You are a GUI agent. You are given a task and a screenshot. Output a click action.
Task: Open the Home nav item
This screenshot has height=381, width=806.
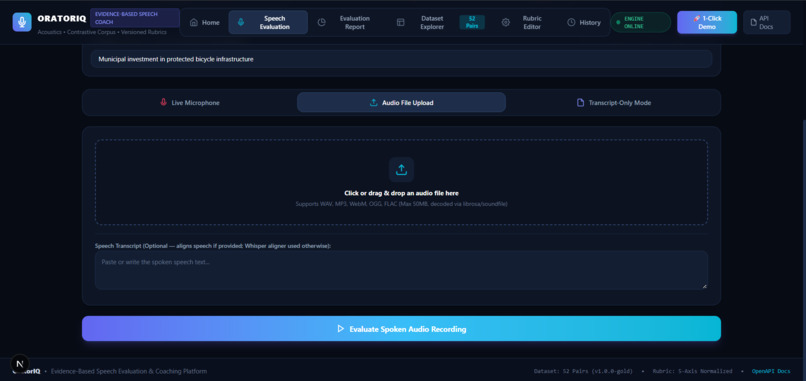(x=205, y=23)
